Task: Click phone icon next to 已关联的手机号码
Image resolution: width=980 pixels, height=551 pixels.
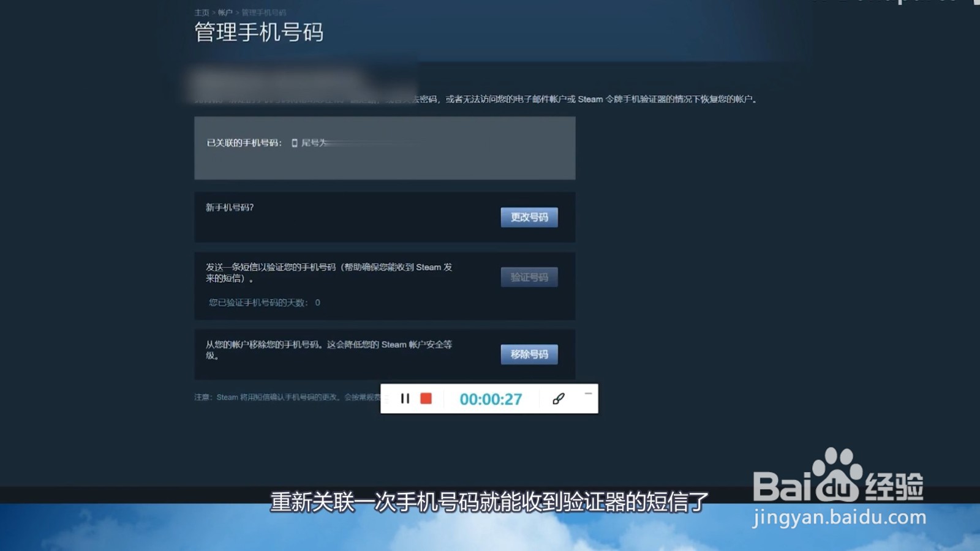Action: tap(295, 143)
